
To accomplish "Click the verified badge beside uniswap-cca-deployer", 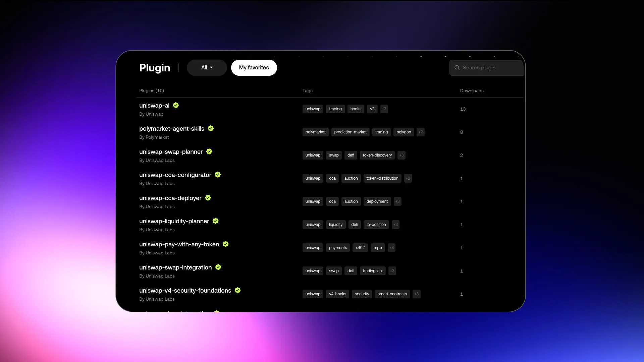I will click(x=208, y=198).
